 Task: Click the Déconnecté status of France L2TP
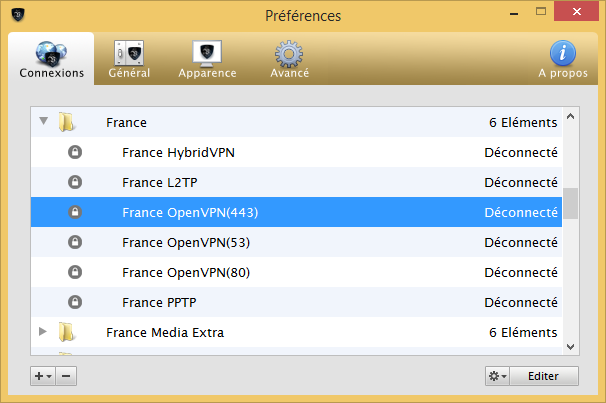pos(521,182)
